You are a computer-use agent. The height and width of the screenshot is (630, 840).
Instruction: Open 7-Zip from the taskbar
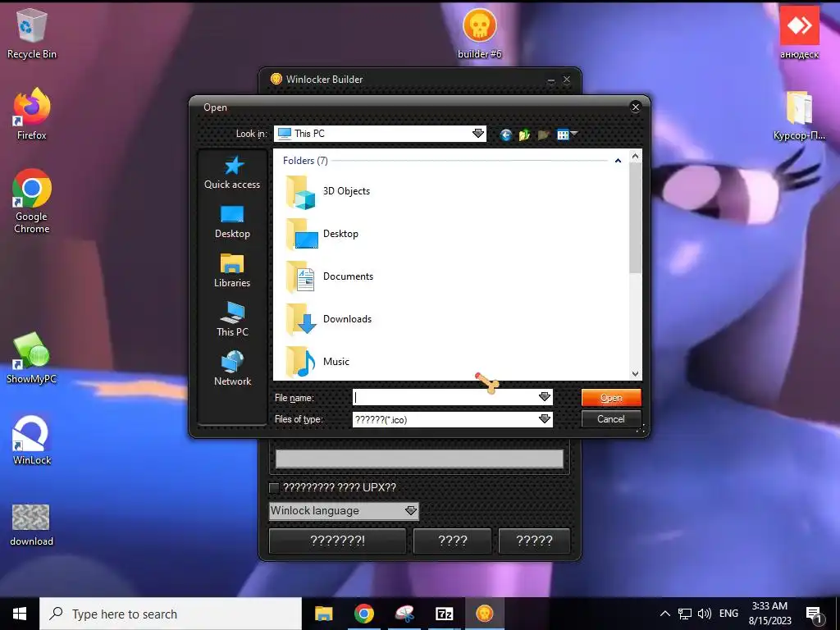pos(444,614)
